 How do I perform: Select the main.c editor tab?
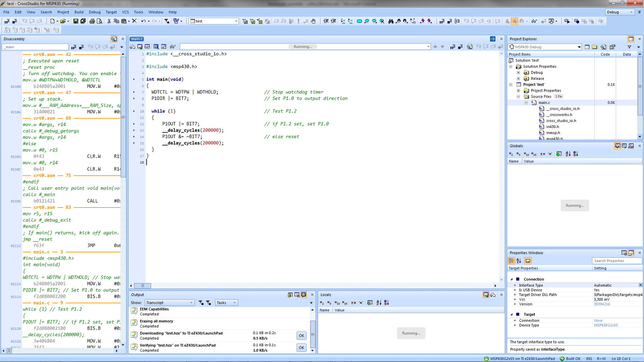(137, 39)
